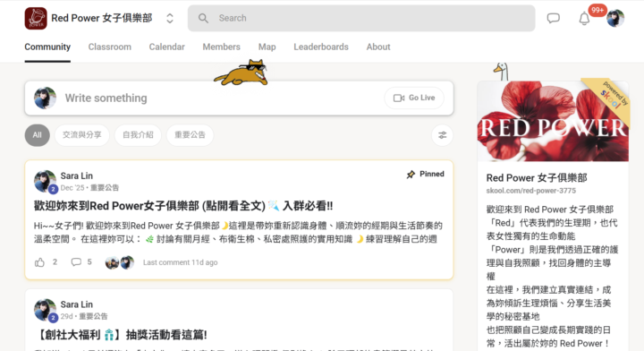Open the post filter sliders icon
This screenshot has width=644, height=351.
[x=443, y=135]
